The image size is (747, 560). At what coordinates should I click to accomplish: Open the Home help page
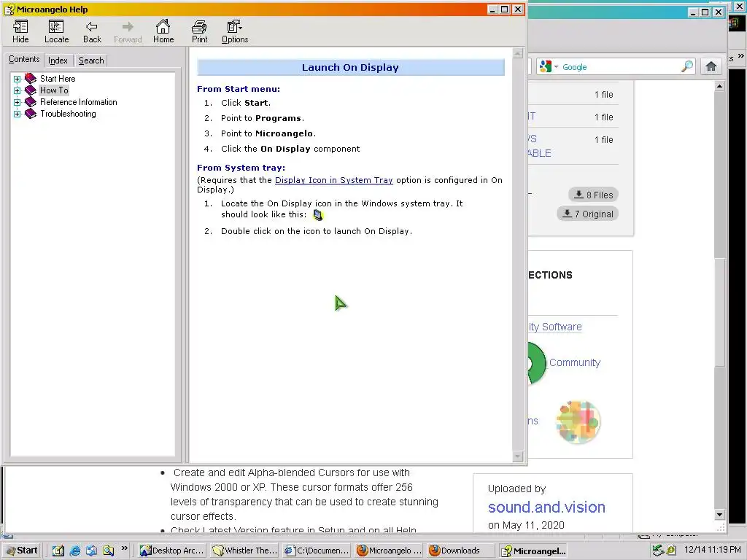(163, 31)
